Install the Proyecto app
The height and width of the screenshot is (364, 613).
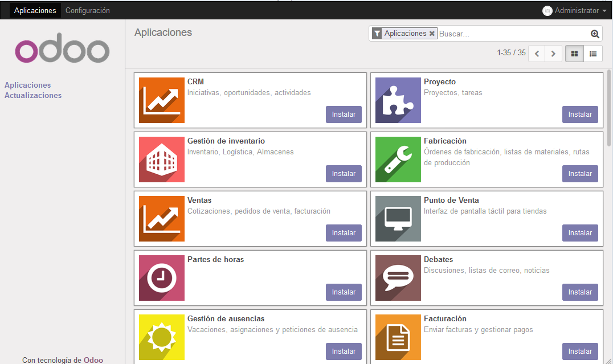[580, 114]
